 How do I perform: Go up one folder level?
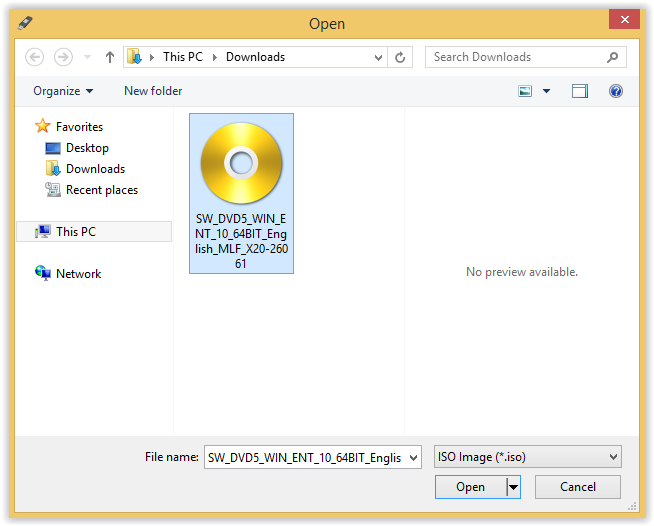(110, 57)
